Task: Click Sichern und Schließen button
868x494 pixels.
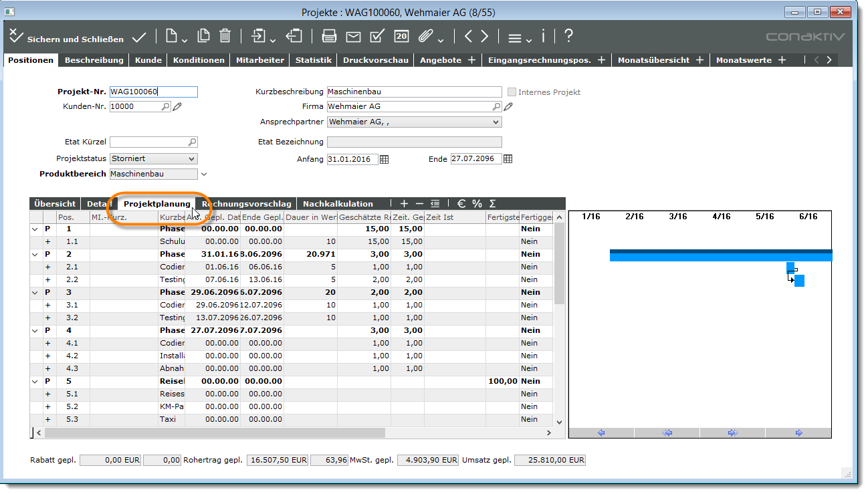Action: (66, 38)
